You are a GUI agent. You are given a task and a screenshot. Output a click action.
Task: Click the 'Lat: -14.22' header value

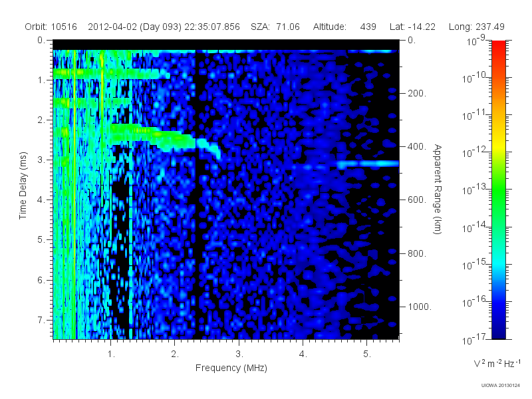click(412, 27)
